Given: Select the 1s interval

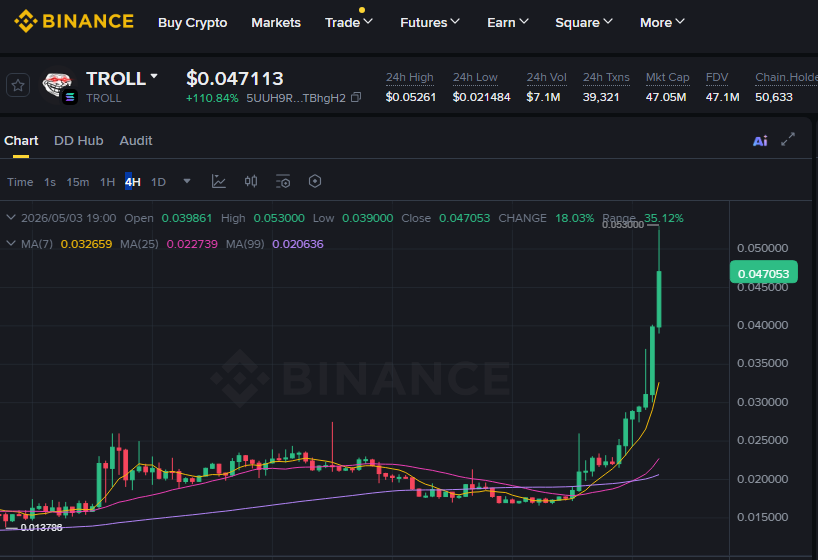Looking at the screenshot, I should [x=50, y=182].
